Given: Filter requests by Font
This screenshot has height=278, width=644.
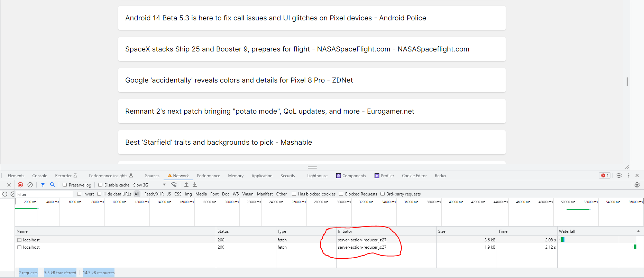Looking at the screenshot, I should pos(214,194).
